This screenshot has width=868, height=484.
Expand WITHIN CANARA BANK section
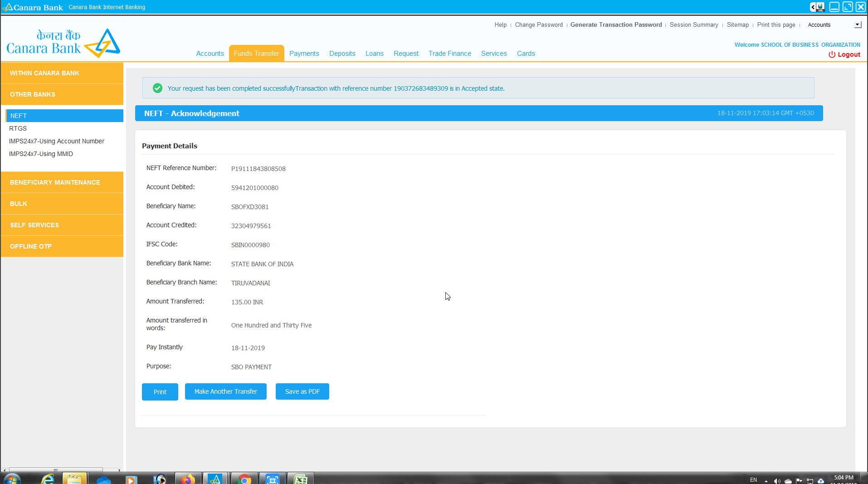click(x=62, y=73)
